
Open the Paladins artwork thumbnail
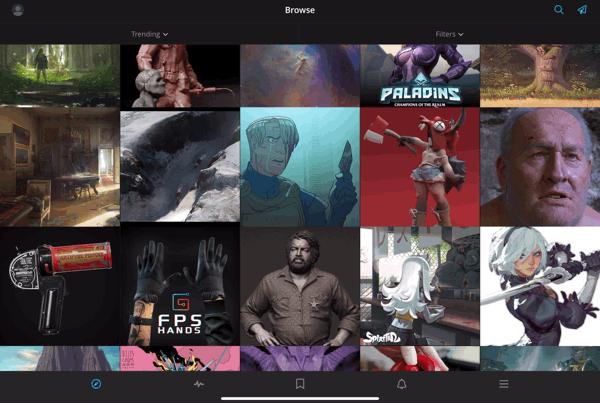(420, 75)
